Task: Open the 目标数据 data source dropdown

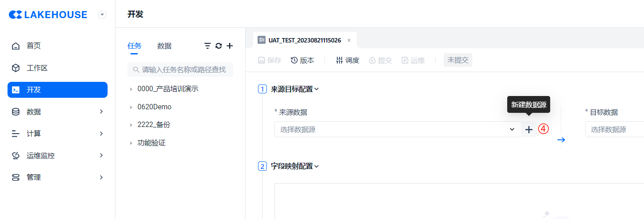Action: pyautogui.click(x=614, y=130)
